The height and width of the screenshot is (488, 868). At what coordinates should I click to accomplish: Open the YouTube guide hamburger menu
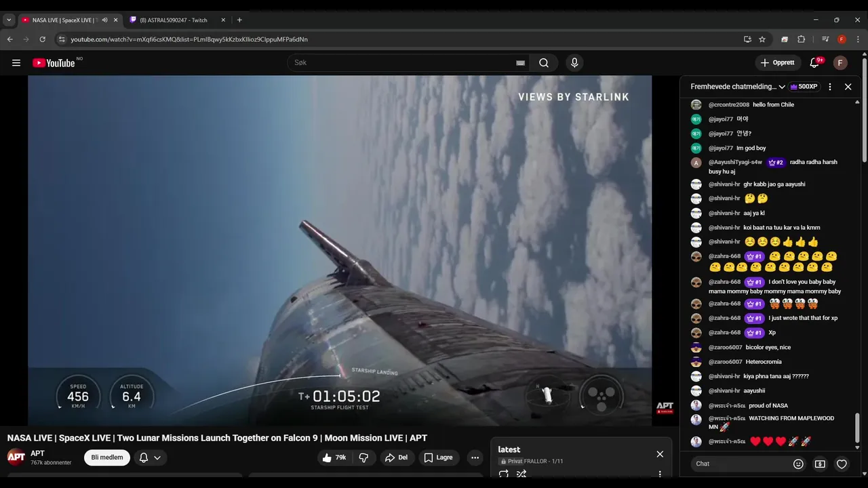pyautogui.click(x=16, y=63)
